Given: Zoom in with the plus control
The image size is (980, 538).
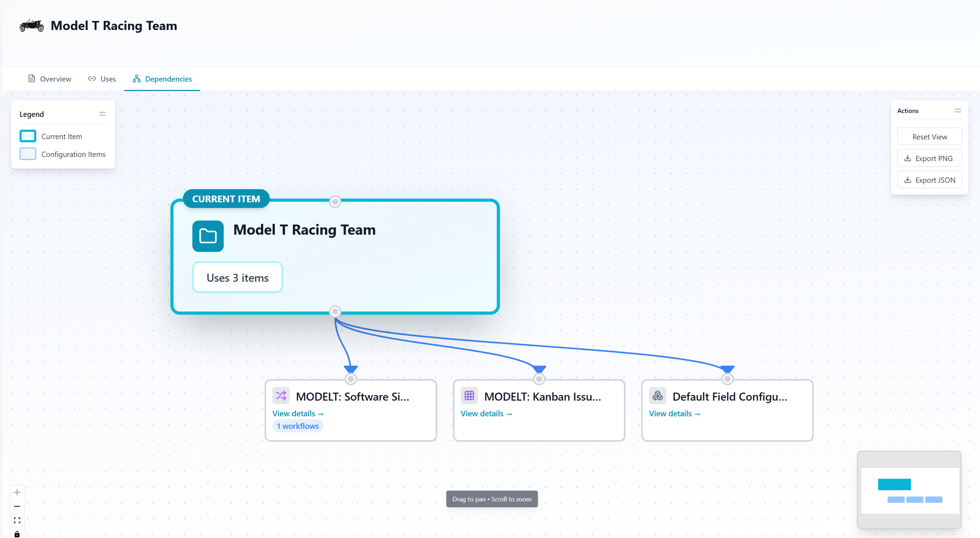Looking at the screenshot, I should pyautogui.click(x=17, y=492).
